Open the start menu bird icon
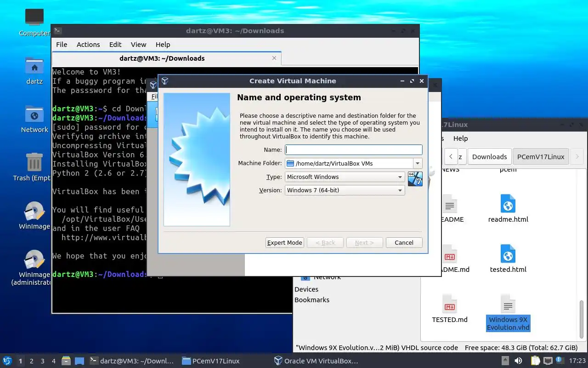The height and width of the screenshot is (368, 588). click(7, 361)
